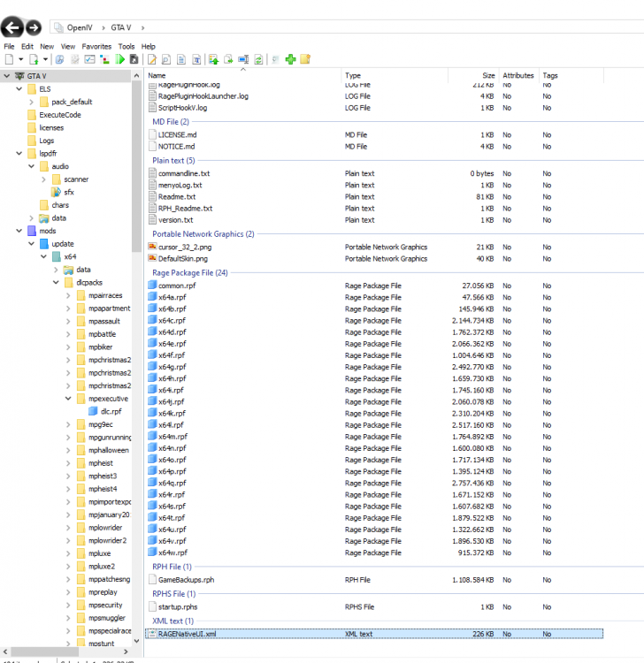
Task: Click the green plus add icon
Action: click(291, 59)
